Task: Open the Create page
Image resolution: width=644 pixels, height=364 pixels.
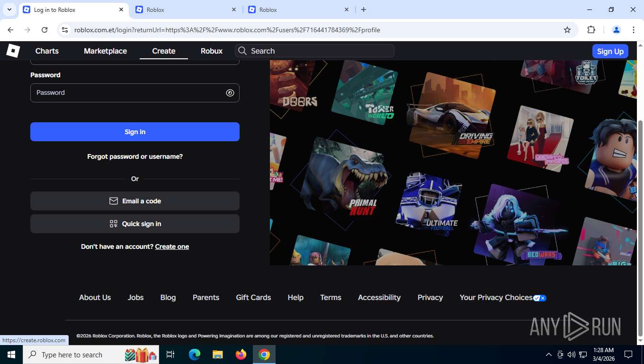Action: pyautogui.click(x=164, y=51)
